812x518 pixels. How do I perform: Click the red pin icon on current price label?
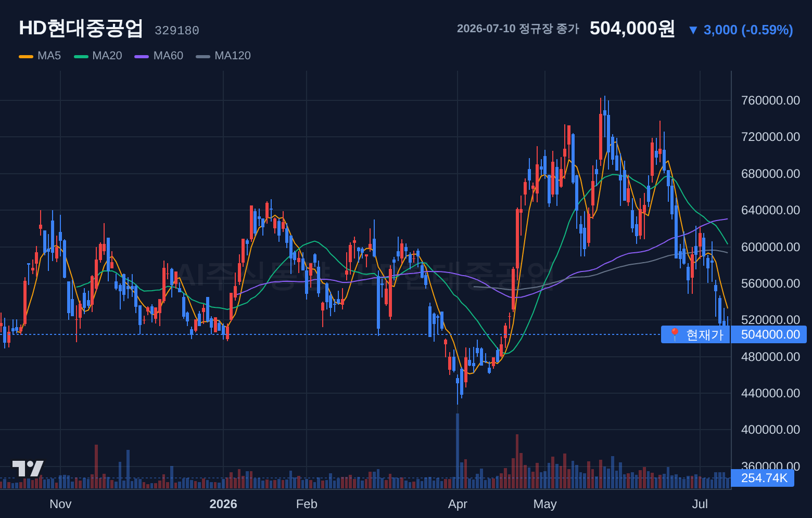coord(674,334)
